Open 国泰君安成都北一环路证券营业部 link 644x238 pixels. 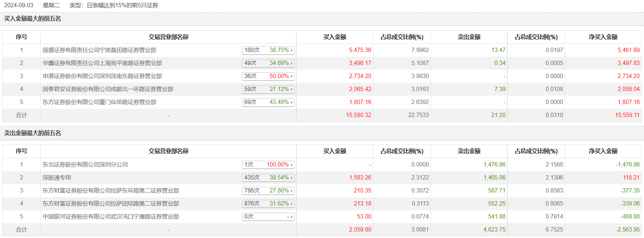point(108,89)
